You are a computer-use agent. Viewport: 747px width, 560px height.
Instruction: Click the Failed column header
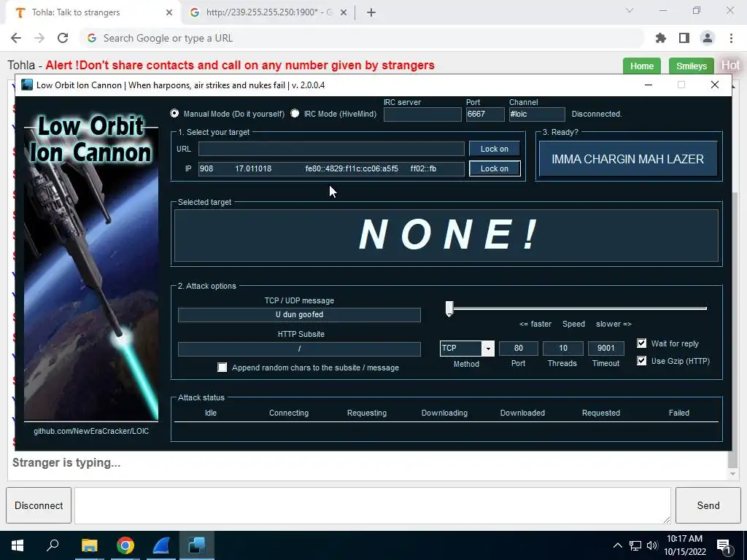point(679,413)
